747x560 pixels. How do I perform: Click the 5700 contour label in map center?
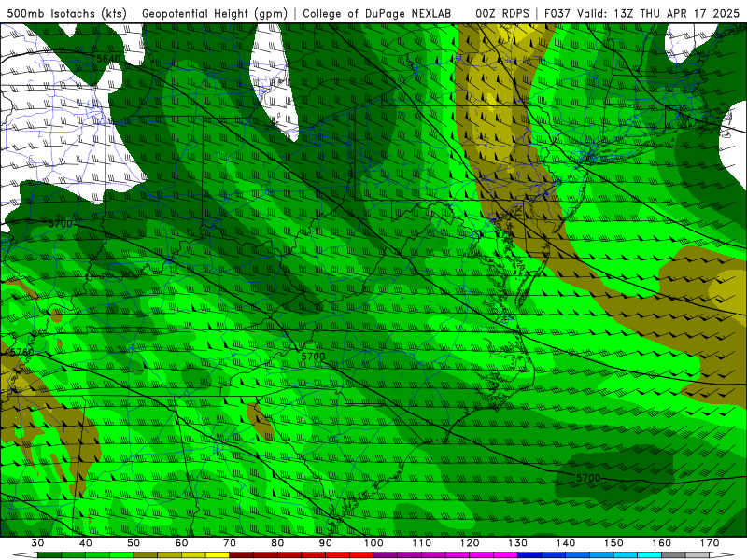[x=313, y=357]
